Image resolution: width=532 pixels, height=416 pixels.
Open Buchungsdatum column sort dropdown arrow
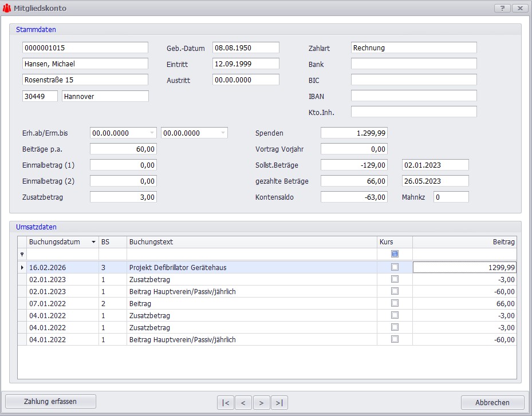coord(93,242)
